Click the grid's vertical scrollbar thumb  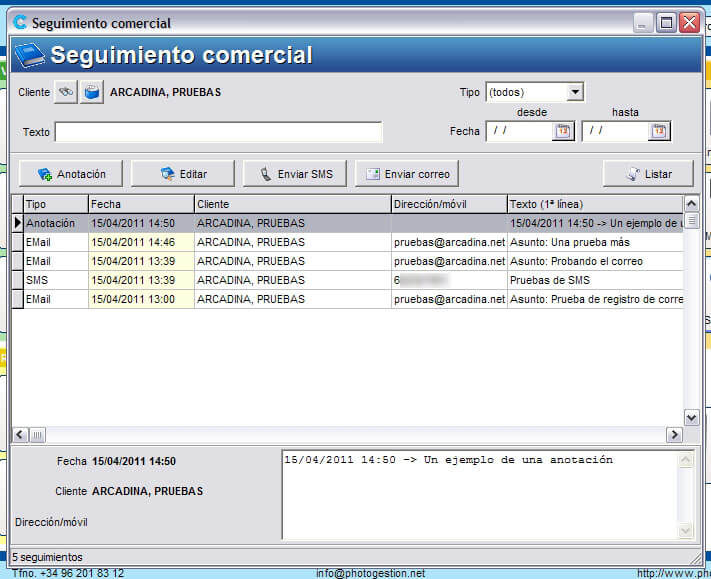click(x=691, y=221)
